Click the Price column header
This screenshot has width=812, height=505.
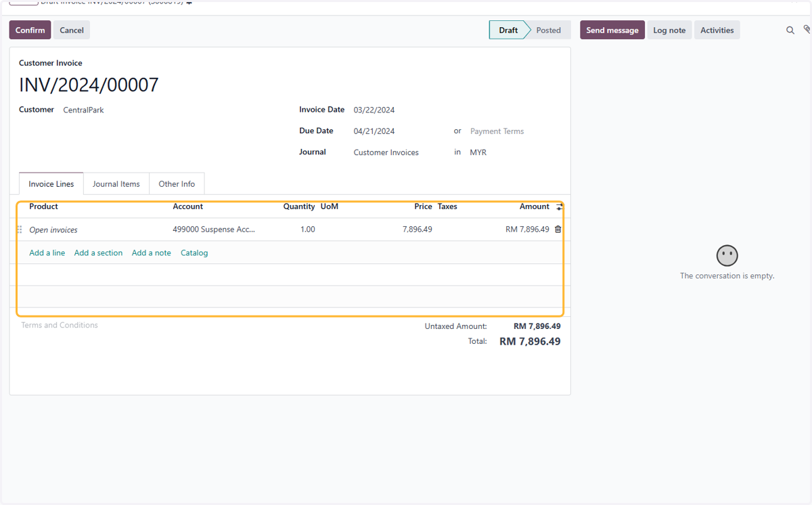pos(423,206)
